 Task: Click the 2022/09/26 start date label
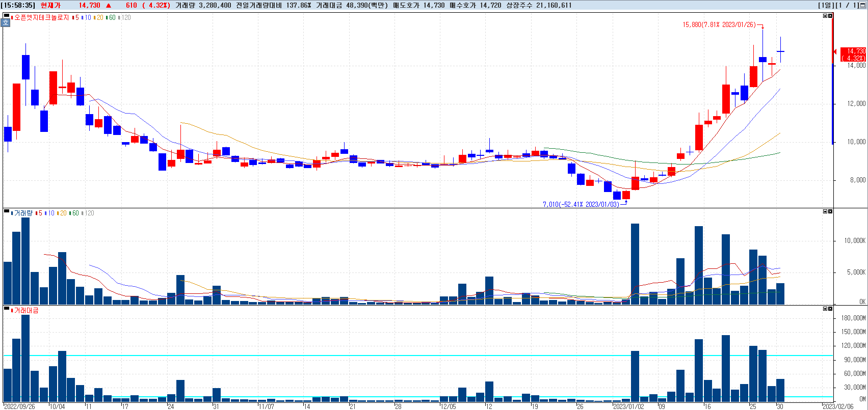pyautogui.click(x=19, y=406)
